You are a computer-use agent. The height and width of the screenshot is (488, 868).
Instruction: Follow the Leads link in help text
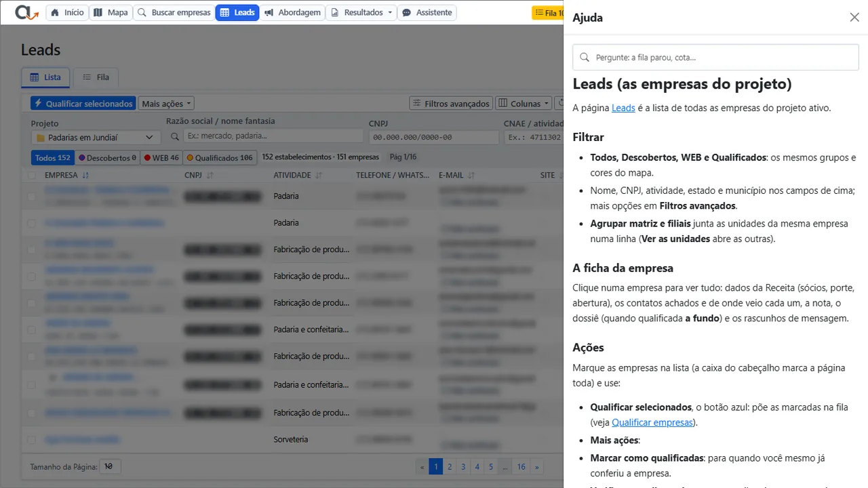623,108
